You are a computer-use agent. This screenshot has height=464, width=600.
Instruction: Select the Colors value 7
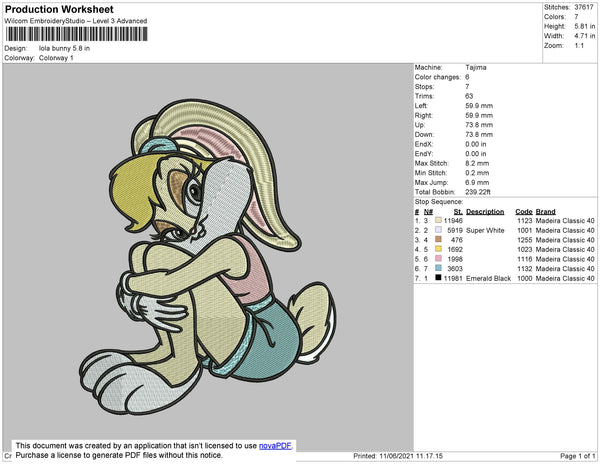(x=576, y=17)
